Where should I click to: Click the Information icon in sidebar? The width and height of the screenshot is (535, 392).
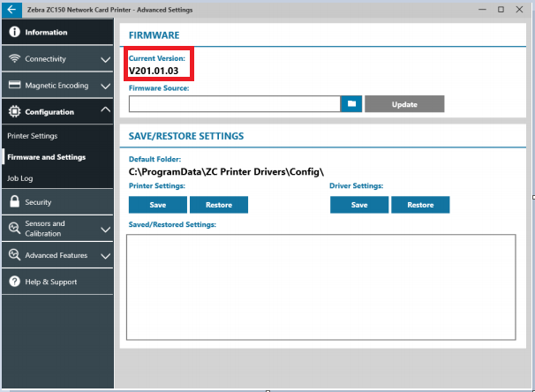pyautogui.click(x=15, y=33)
